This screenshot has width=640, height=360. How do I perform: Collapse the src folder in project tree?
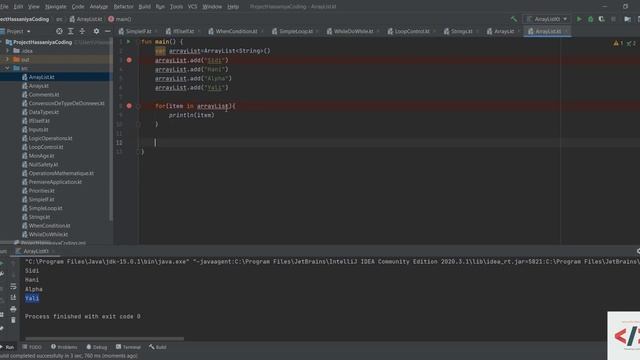tap(7, 68)
